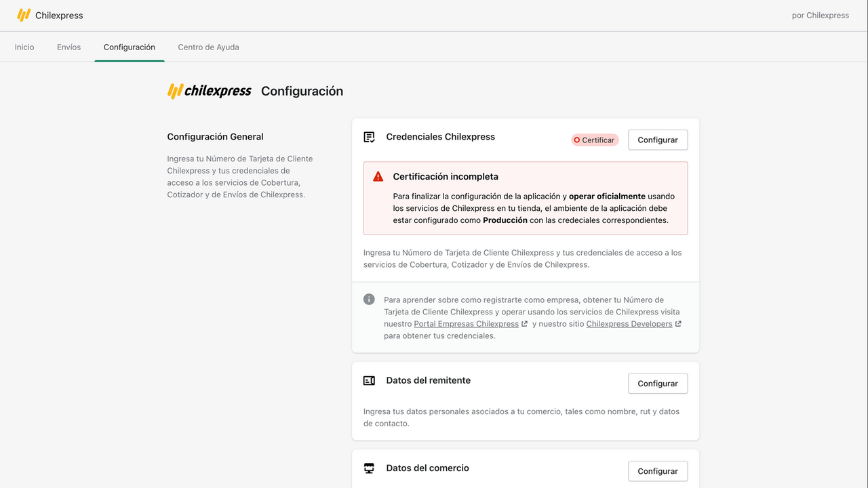The image size is (868, 488).
Task: Click the Credenciales Chilexpress card icon
Action: tap(368, 137)
